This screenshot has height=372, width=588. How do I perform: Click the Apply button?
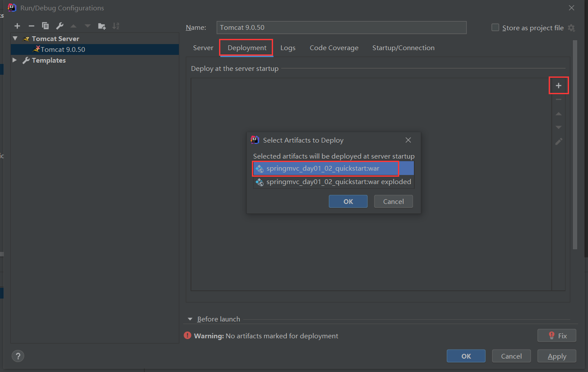click(x=557, y=356)
